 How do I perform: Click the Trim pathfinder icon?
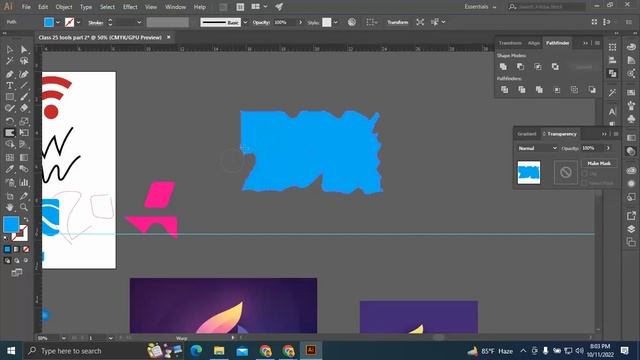522,90
